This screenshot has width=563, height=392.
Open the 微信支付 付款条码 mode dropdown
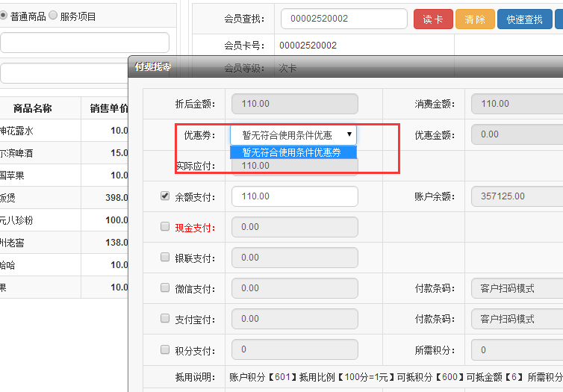[517, 288]
